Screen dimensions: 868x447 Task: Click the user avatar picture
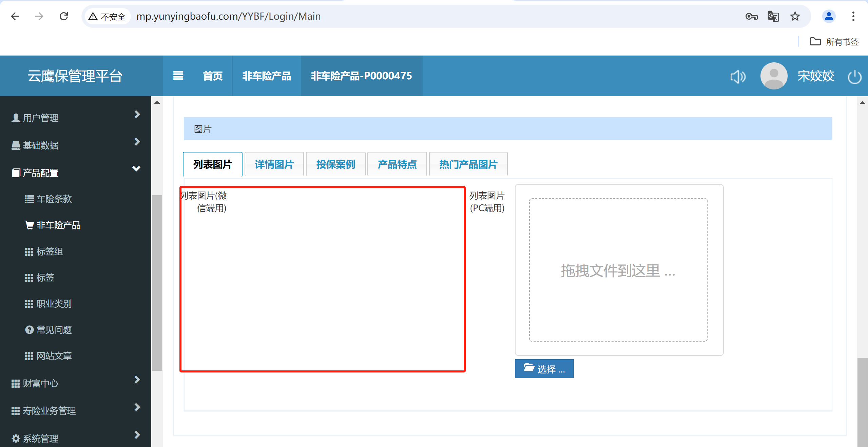click(773, 76)
